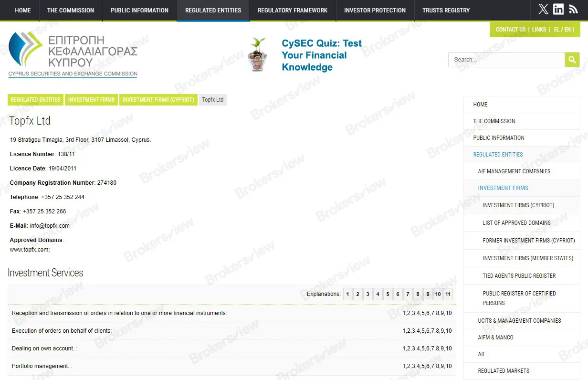The width and height of the screenshot is (588, 380).
Task: Select explanation number 3
Action: click(x=367, y=294)
